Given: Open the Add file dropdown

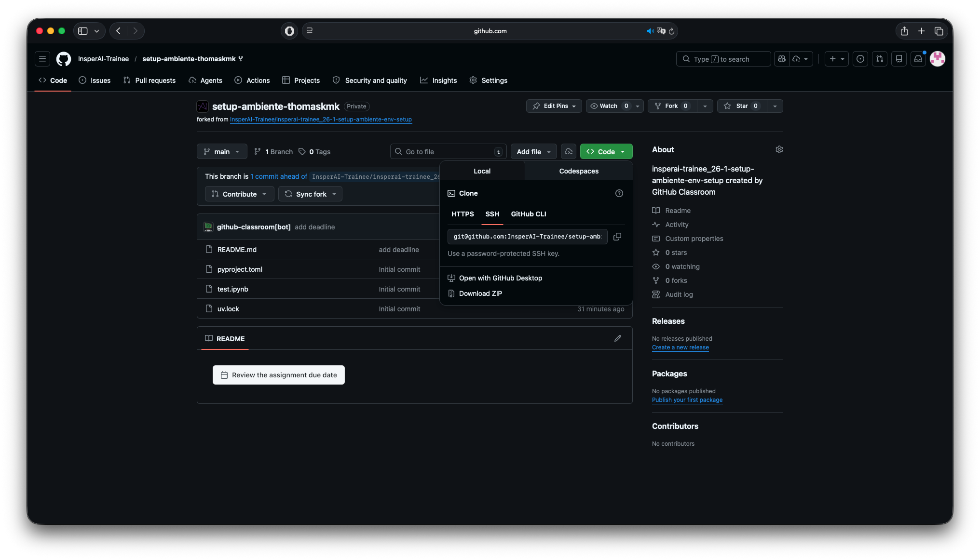Looking at the screenshot, I should point(533,152).
